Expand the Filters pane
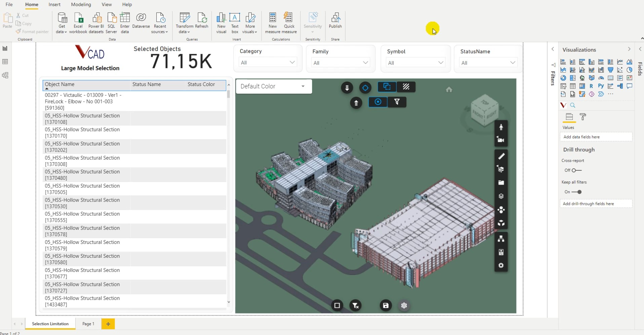The image size is (644, 335). (x=553, y=49)
